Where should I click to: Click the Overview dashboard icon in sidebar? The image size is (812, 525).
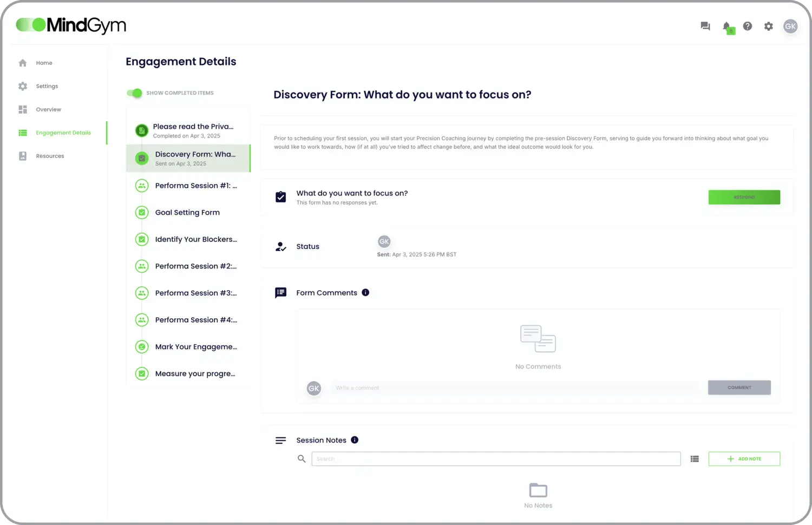23,109
